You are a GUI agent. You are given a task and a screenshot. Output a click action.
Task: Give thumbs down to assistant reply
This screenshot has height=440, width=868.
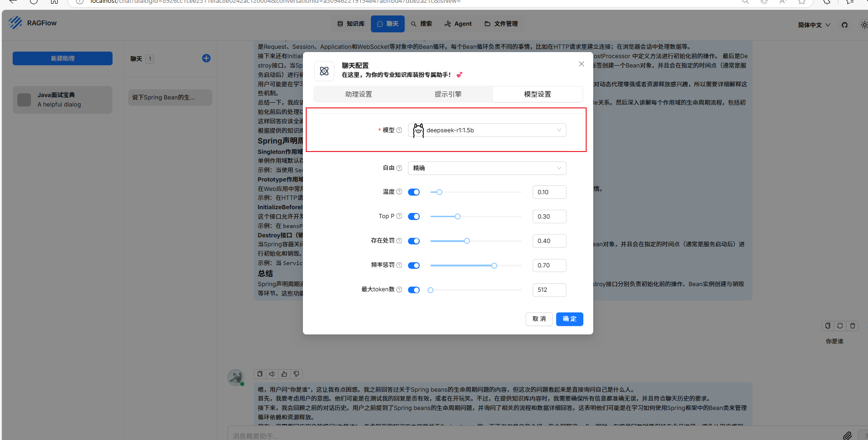[296, 374]
